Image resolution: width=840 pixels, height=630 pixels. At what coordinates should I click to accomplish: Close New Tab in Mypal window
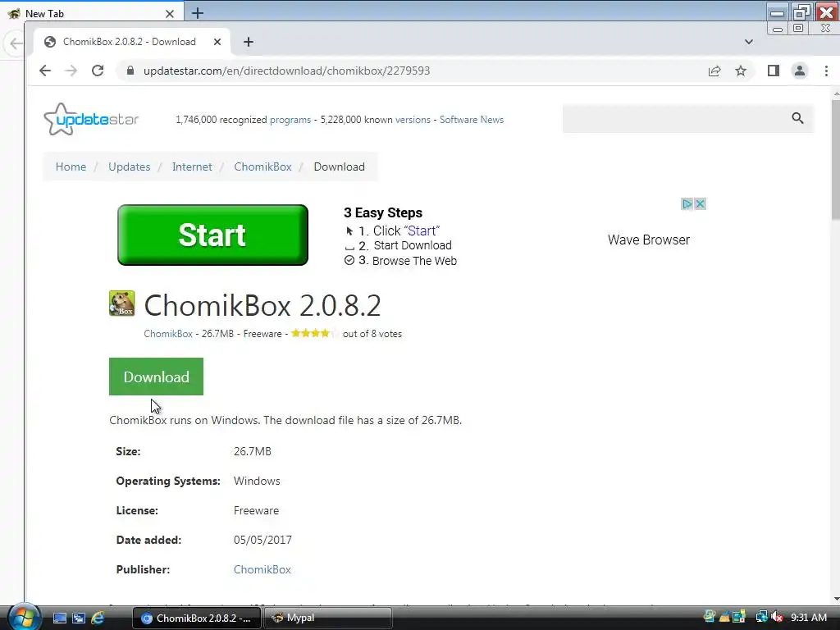pyautogui.click(x=169, y=13)
